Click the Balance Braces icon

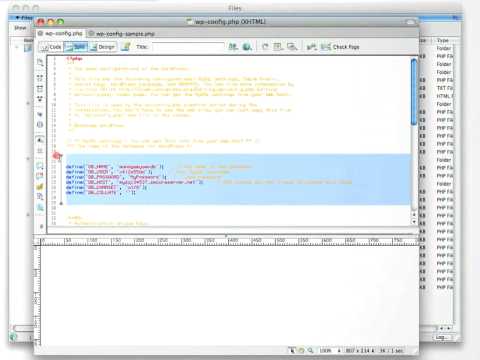40,124
